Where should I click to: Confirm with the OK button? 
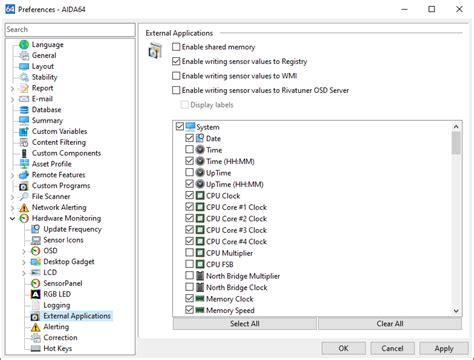click(343, 348)
